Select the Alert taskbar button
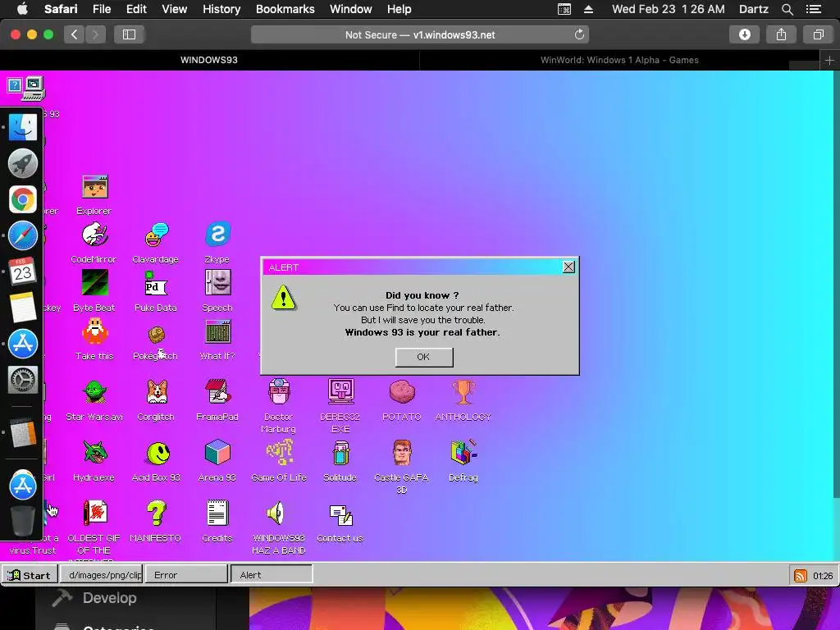This screenshot has height=630, width=840. [x=272, y=575]
